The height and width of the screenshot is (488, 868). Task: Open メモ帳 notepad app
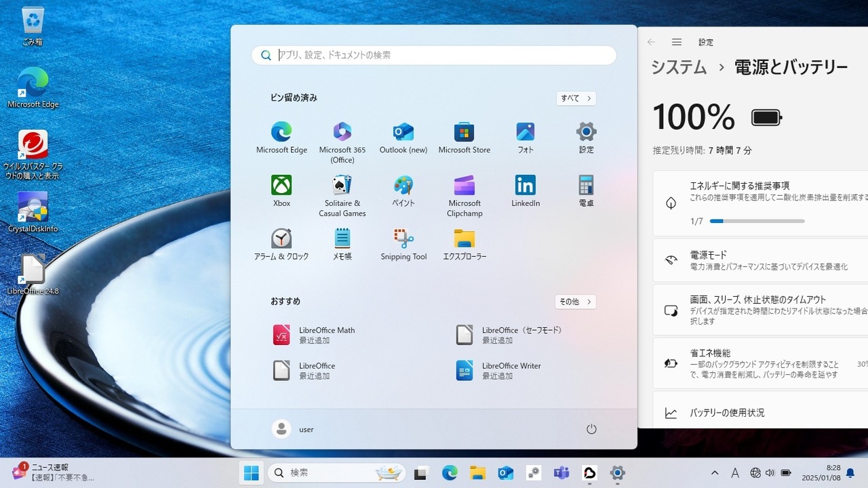342,244
